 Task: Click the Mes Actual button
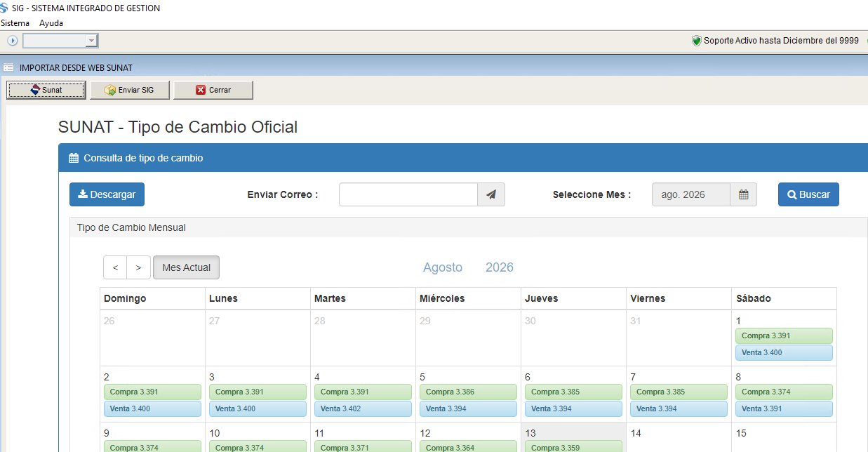(x=187, y=267)
